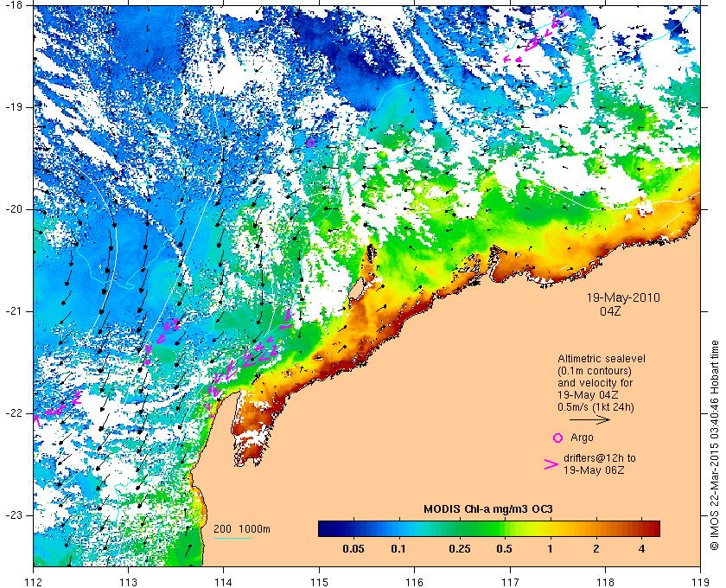Screen dimensions: 726x588
Task: Click the dark red end of colorbar
Action: pos(652,528)
